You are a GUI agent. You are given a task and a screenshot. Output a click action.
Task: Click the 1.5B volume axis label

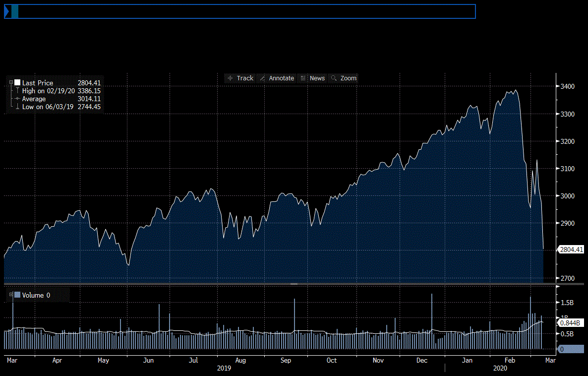click(567, 303)
